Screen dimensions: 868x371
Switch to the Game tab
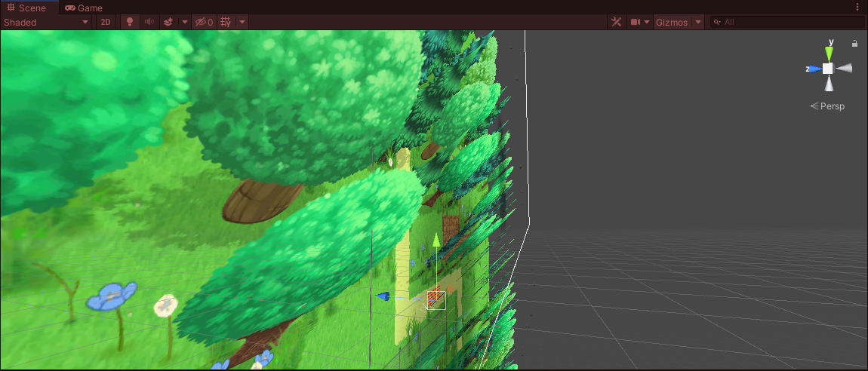[84, 8]
